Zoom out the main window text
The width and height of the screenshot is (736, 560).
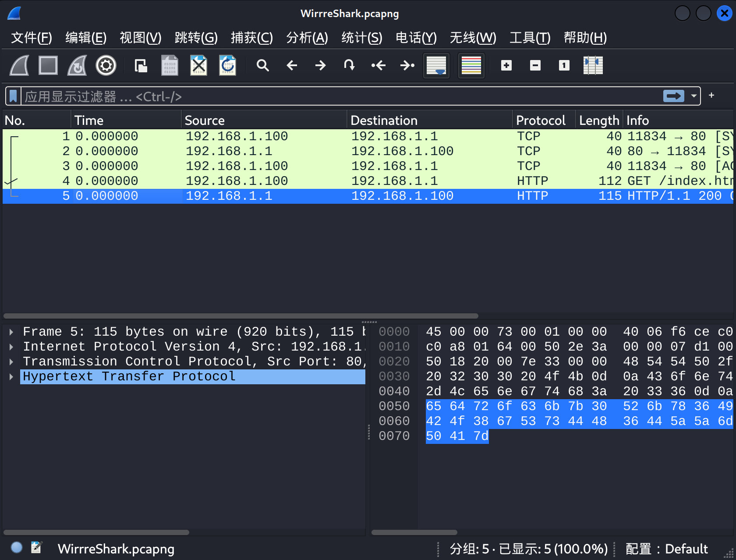coord(535,66)
